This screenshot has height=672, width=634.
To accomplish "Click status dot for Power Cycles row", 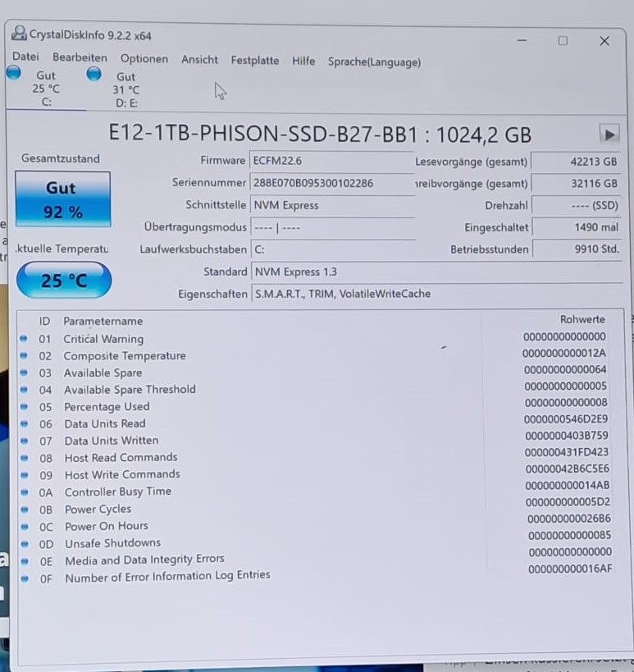I will pos(25,510).
